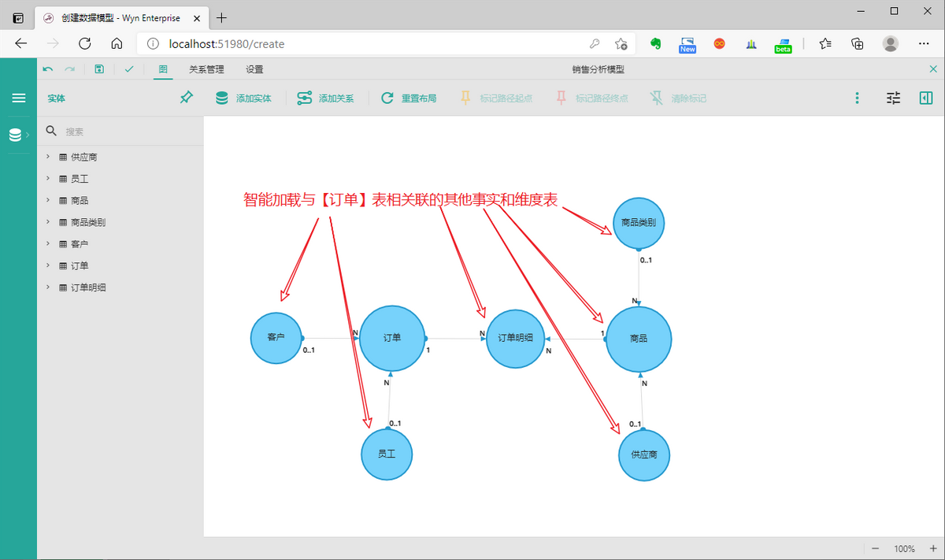Click the checkmark validate icon
This screenshot has width=945, height=560.
[129, 69]
